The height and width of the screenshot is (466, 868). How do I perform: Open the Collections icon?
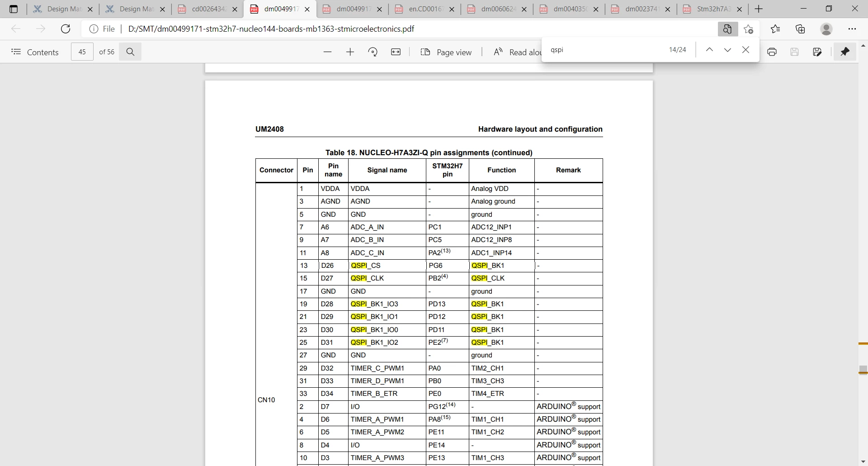[801, 29]
